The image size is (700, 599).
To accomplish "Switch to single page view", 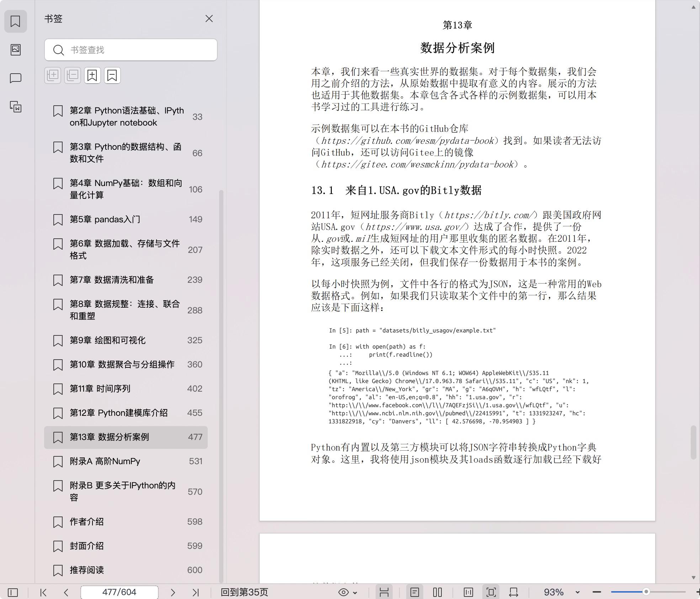I will point(414,592).
